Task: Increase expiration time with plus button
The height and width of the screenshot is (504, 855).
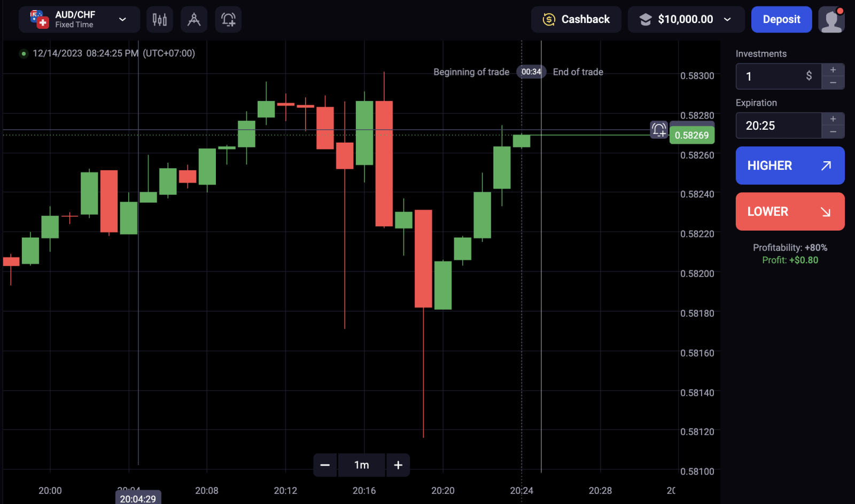Action: [x=833, y=119]
